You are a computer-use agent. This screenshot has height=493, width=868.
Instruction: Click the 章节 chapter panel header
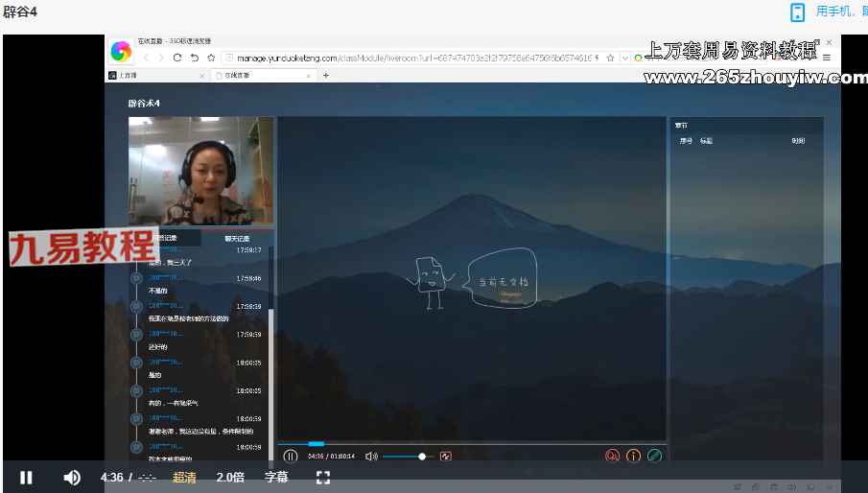[x=681, y=126]
